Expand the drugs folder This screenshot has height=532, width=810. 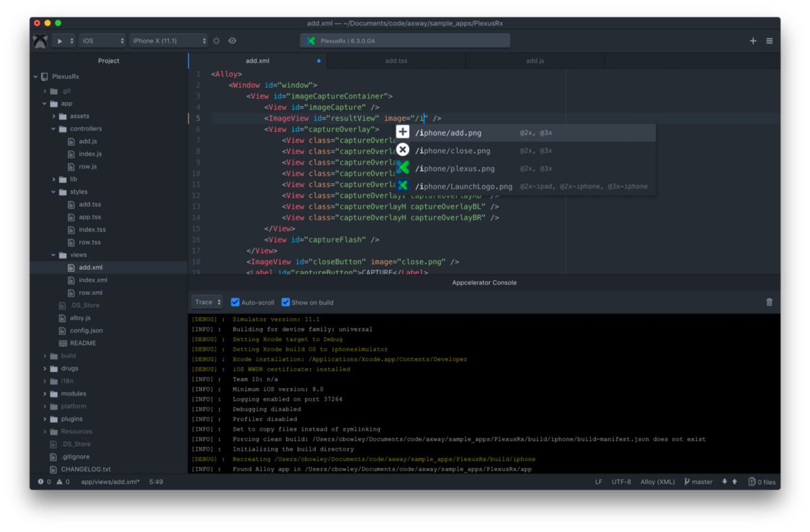(45, 369)
